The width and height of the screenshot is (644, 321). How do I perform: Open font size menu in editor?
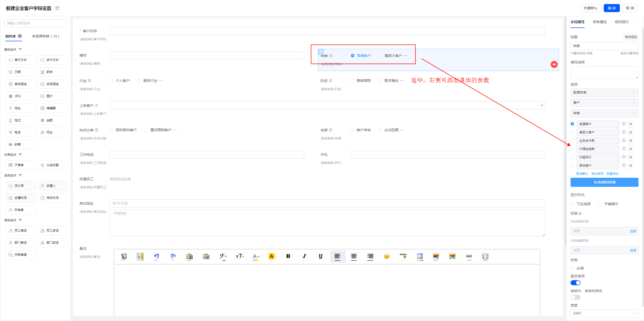[240, 256]
